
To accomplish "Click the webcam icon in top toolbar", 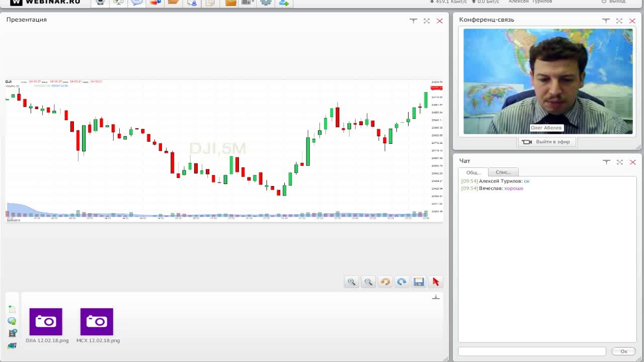I will point(100,2).
